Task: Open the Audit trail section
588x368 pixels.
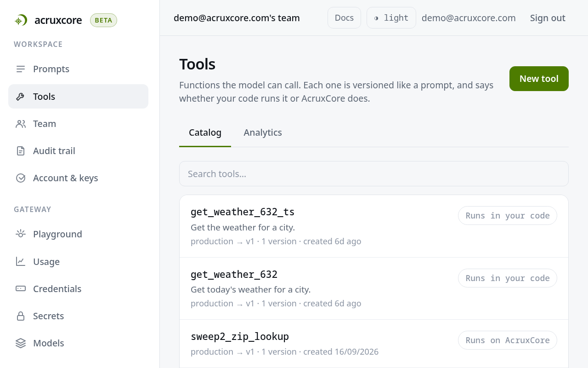Action: (x=78, y=151)
